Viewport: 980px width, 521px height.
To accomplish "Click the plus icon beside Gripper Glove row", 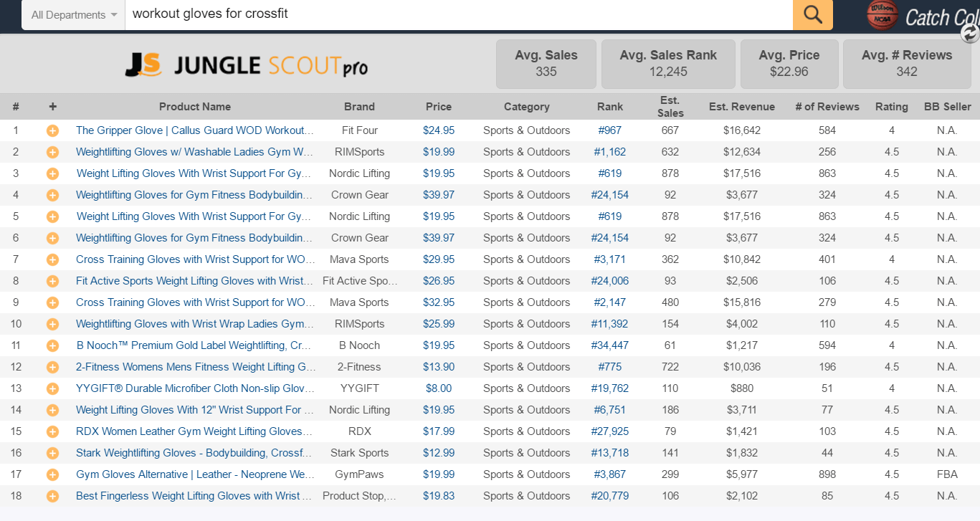I will click(x=52, y=130).
